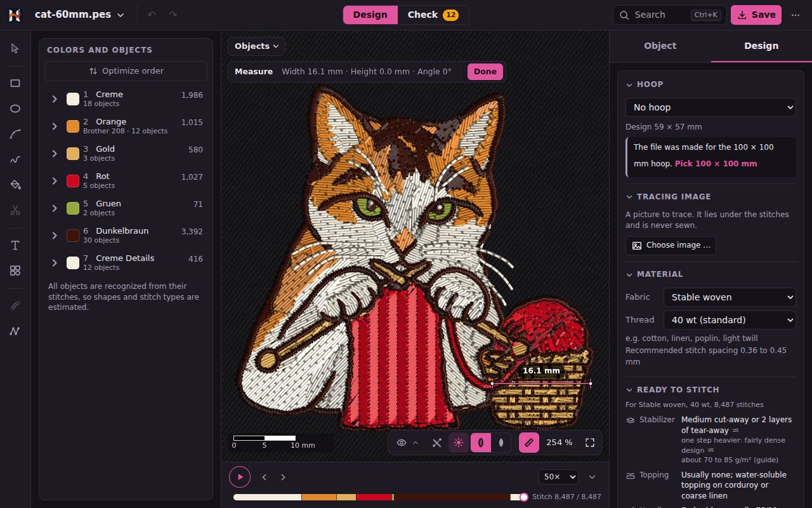Open the No hoop dropdown

(710, 107)
